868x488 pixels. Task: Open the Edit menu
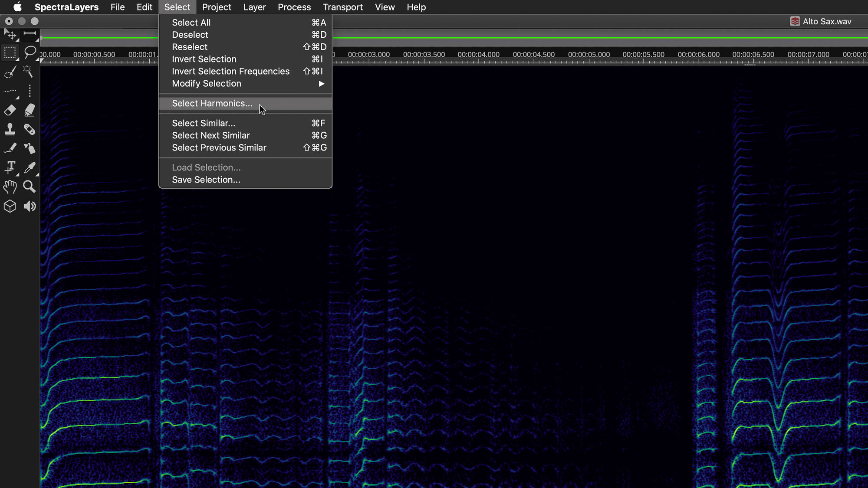coord(145,7)
